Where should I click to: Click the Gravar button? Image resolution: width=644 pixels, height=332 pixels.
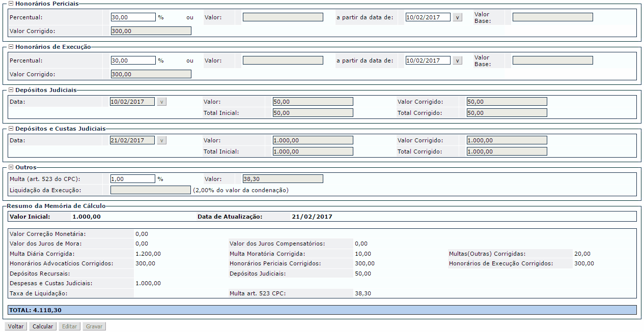94,326
